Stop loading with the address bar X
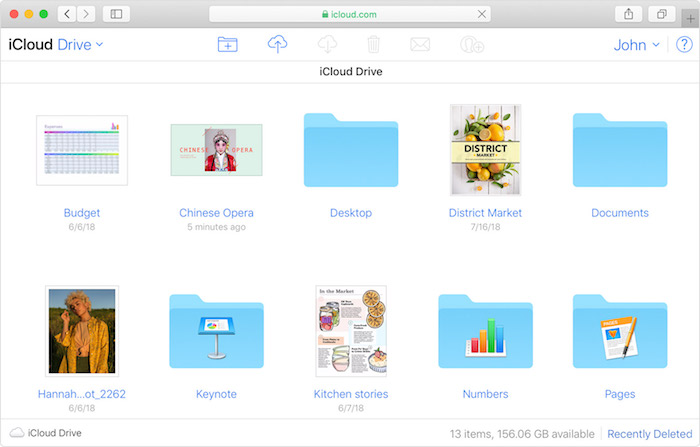700x447 pixels. [x=482, y=14]
